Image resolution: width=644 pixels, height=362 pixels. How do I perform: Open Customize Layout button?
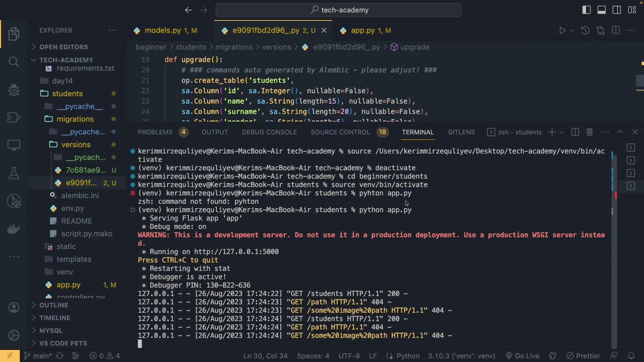tap(632, 10)
